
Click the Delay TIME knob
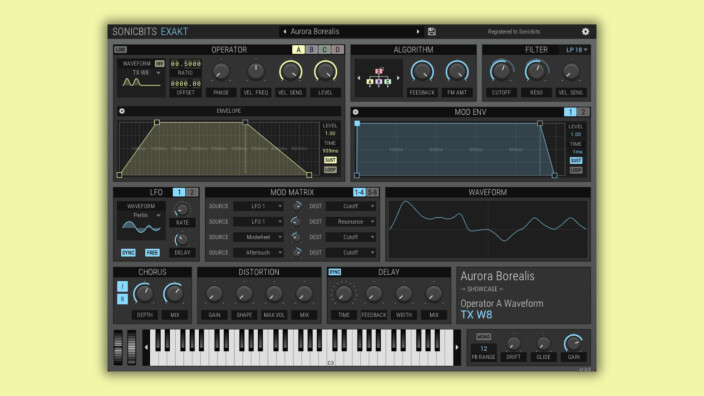343,294
